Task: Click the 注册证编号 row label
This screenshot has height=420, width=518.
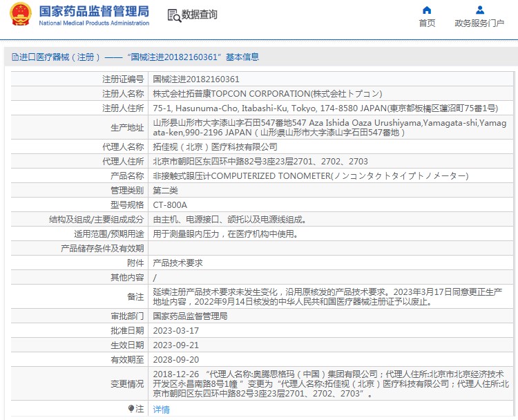Action: 123,79
